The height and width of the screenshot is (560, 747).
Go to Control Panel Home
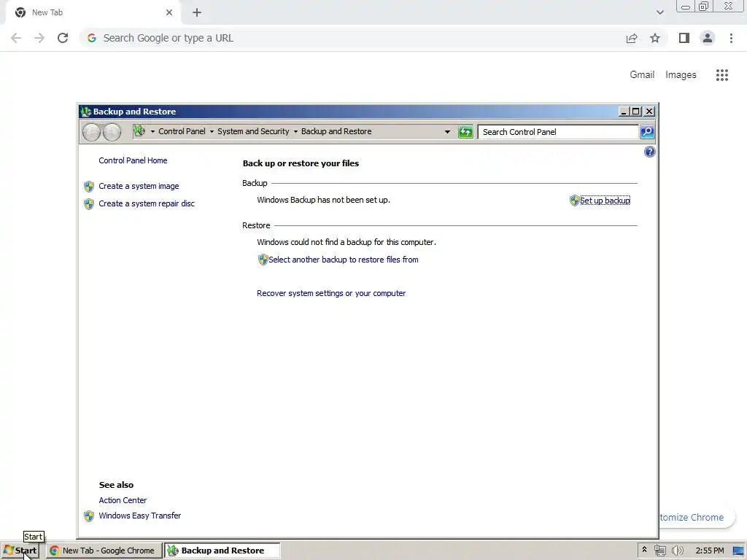tap(133, 160)
